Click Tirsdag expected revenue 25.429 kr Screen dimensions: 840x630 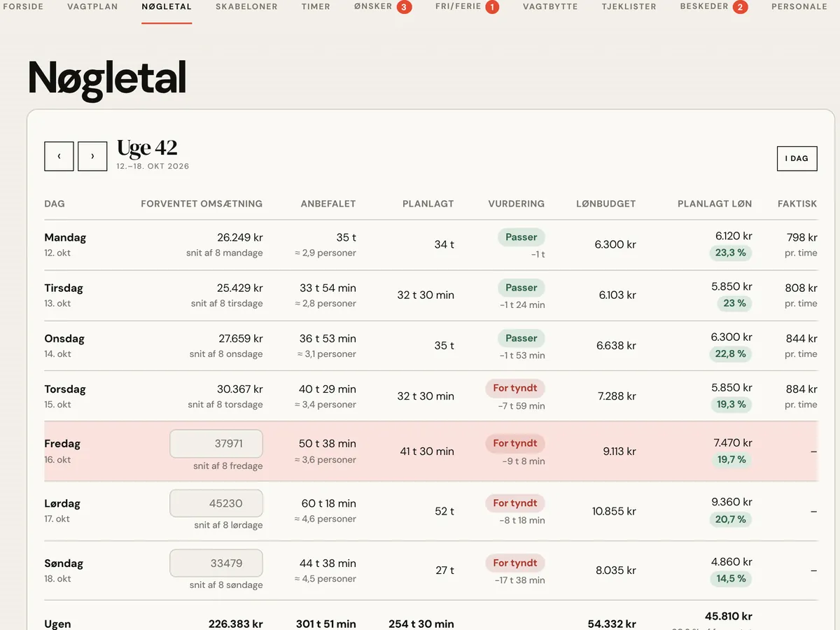click(x=240, y=288)
